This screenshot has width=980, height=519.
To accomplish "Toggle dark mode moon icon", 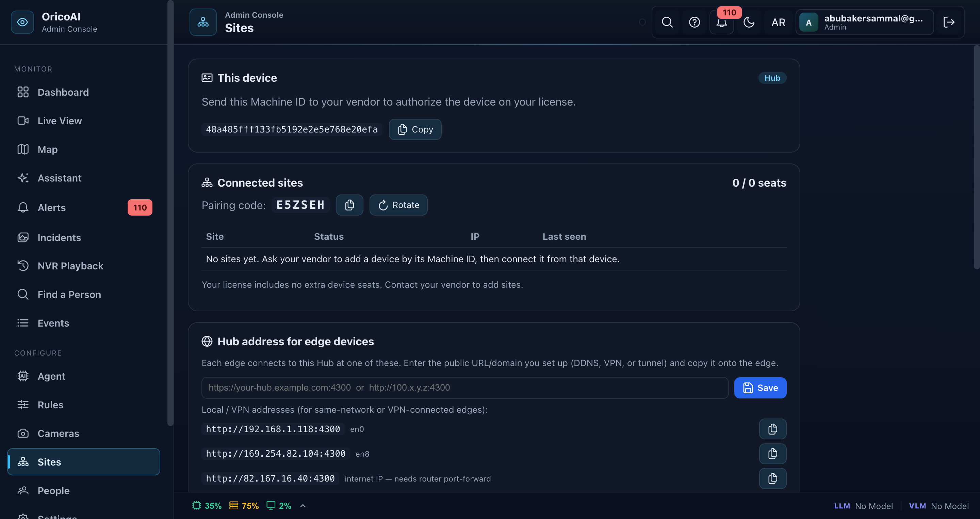I will point(749,22).
